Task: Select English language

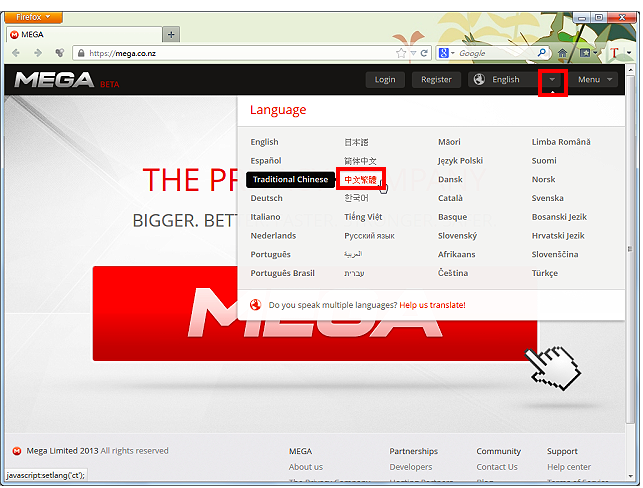Action: coord(264,142)
